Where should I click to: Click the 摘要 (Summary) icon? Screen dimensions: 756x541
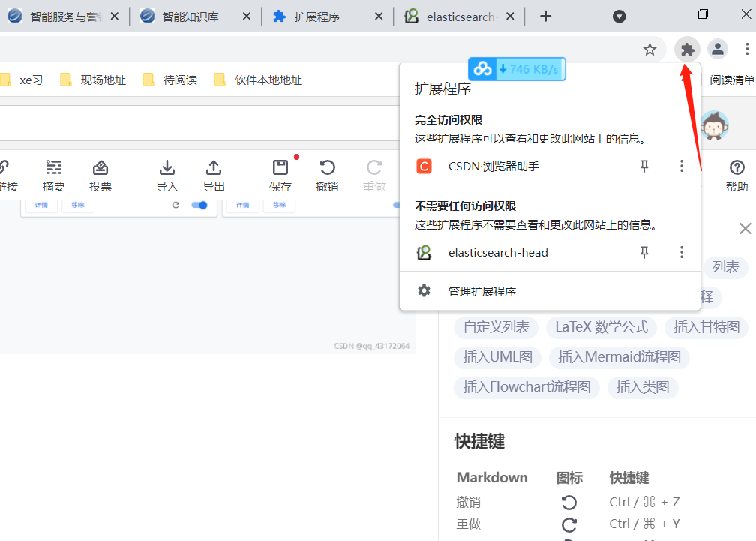[53, 174]
